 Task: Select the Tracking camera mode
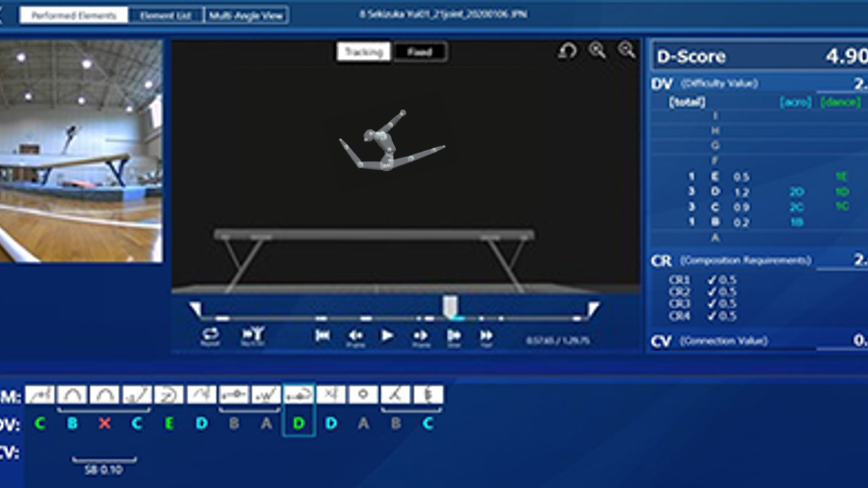[x=364, y=52]
